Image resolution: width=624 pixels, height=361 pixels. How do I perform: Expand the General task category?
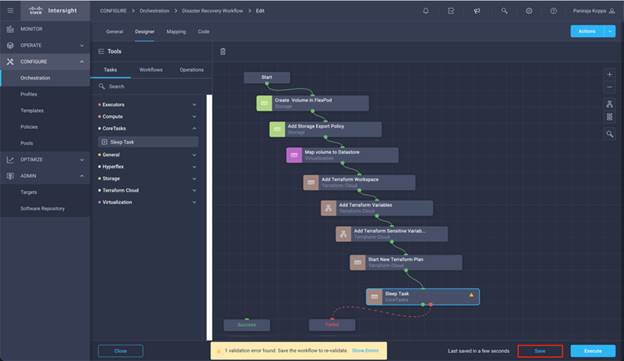pos(194,155)
